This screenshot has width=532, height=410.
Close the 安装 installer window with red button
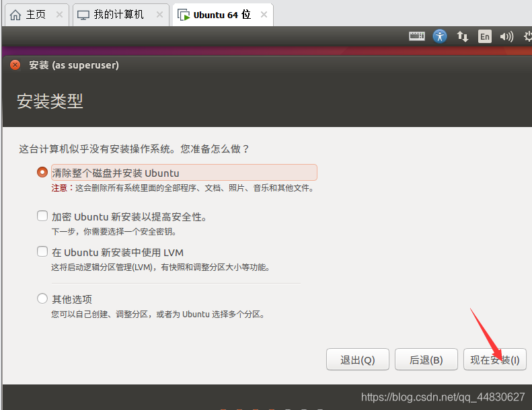(15, 65)
